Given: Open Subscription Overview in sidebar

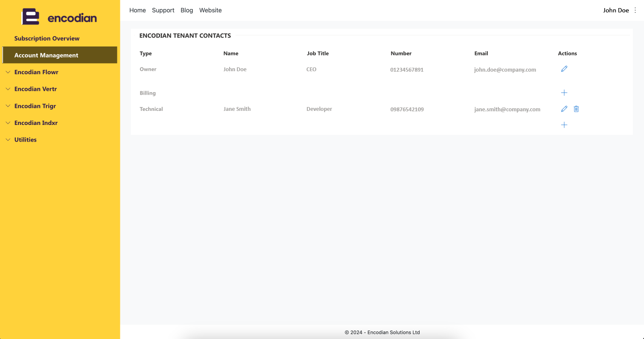Looking at the screenshot, I should 47,38.
